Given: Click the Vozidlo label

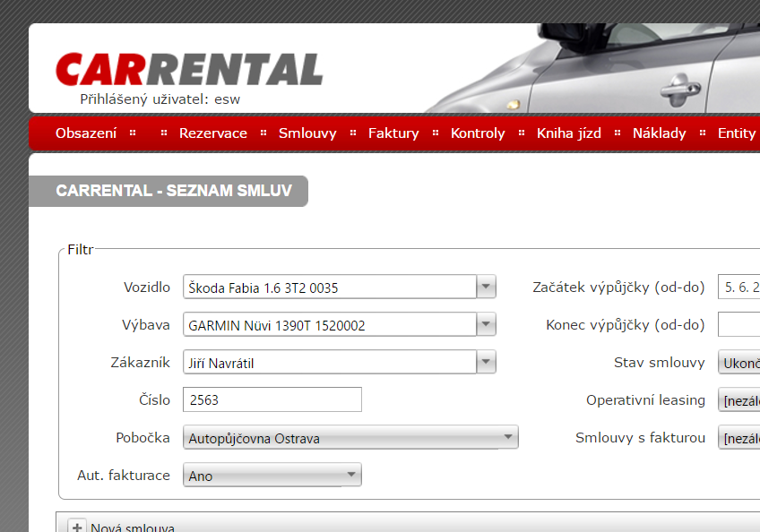Looking at the screenshot, I should pos(147,287).
